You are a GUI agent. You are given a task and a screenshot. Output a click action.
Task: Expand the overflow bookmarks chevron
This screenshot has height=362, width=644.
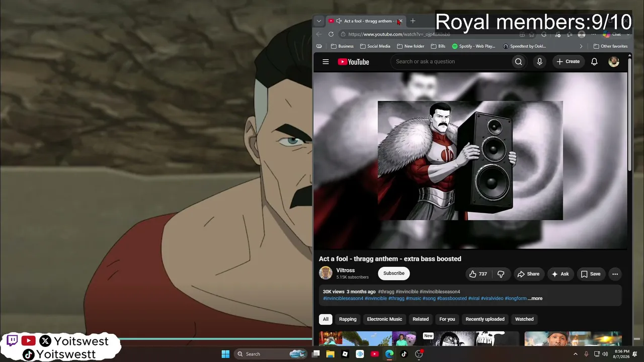coord(581,46)
